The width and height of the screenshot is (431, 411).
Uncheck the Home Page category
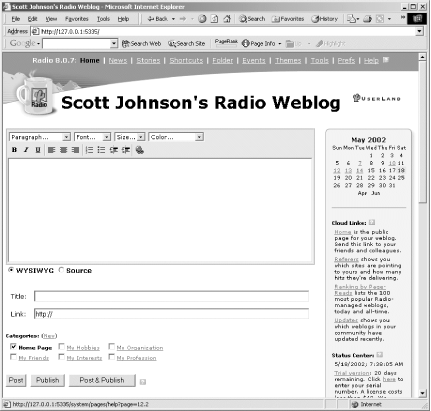[x=13, y=347]
